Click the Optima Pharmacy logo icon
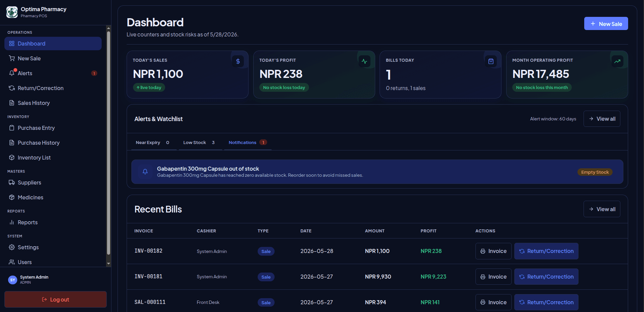This screenshot has height=312, width=644. click(x=12, y=12)
